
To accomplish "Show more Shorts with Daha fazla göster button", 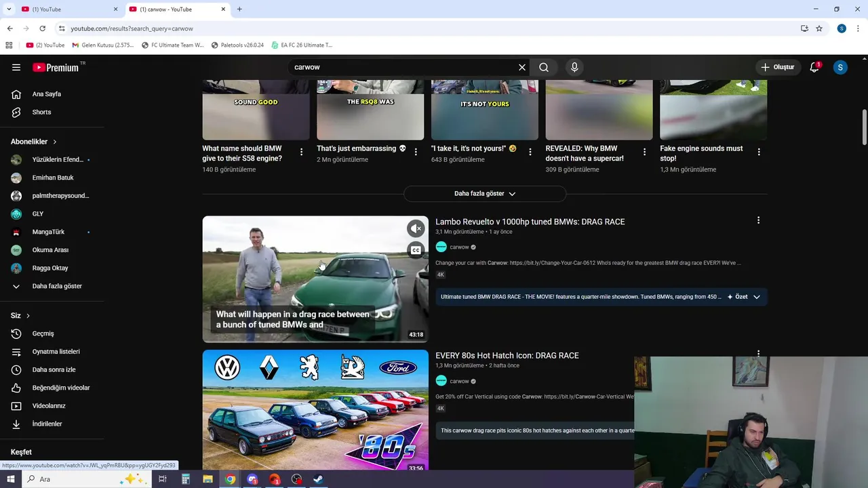I will (x=485, y=194).
